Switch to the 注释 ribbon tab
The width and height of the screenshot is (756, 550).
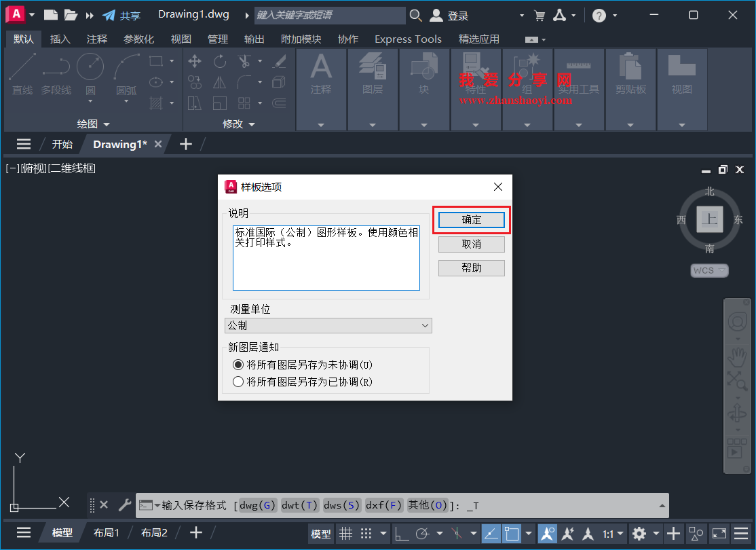pos(97,39)
